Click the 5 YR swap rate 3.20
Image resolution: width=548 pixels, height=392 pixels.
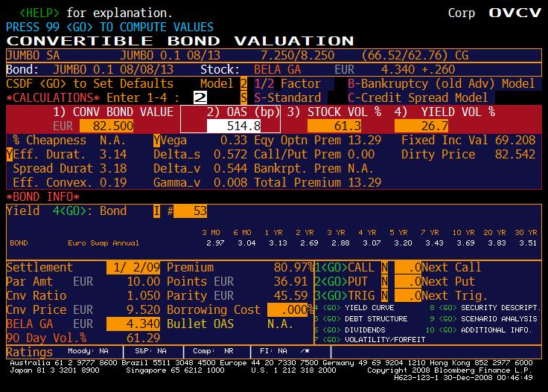(403, 243)
